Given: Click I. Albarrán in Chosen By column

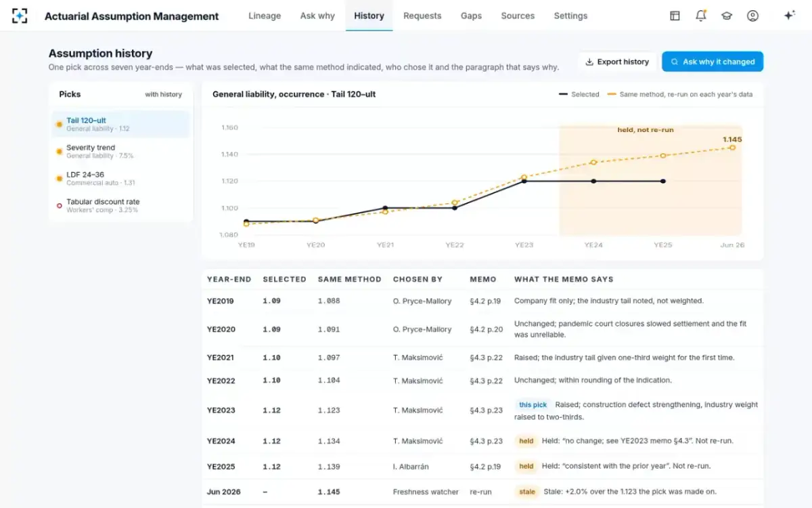Looking at the screenshot, I should [411, 467].
